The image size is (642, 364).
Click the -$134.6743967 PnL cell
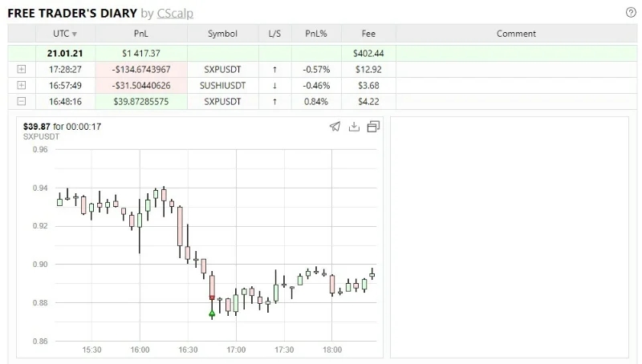[x=141, y=69]
